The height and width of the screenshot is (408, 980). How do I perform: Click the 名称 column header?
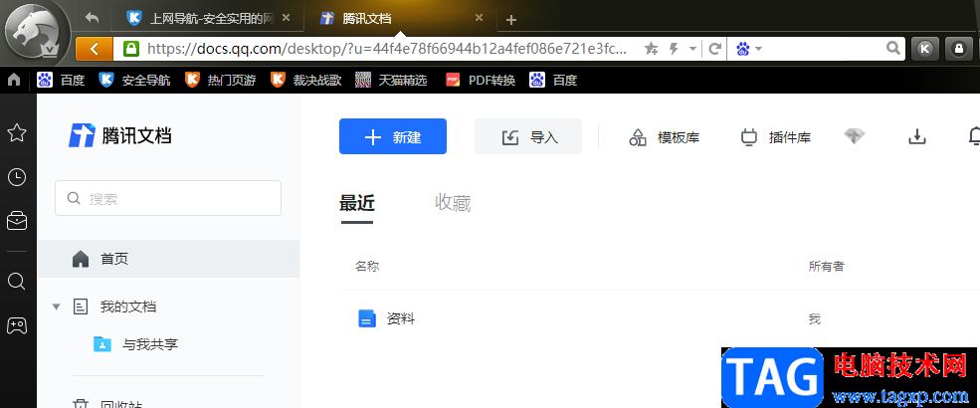[367, 266]
